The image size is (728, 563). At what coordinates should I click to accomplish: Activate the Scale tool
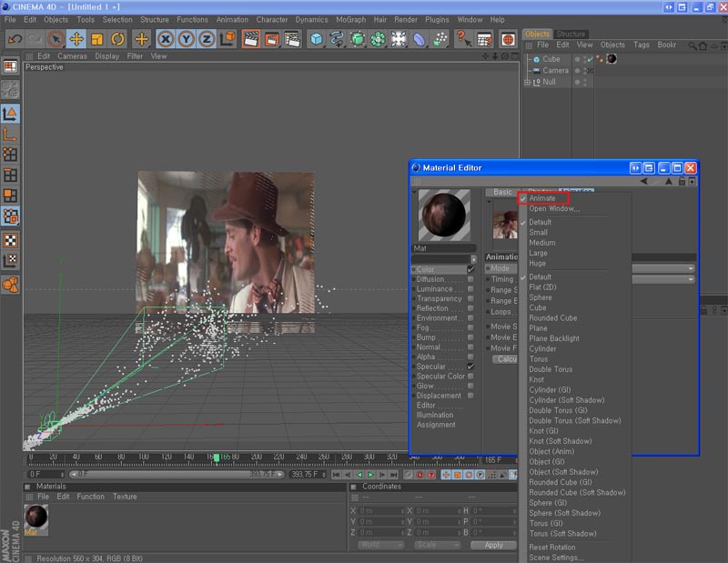[96, 39]
